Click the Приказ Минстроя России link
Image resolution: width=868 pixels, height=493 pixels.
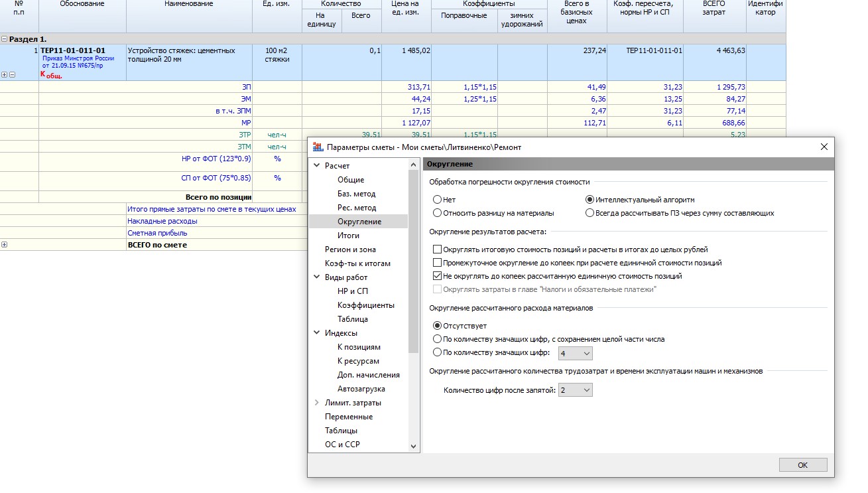[x=78, y=58]
